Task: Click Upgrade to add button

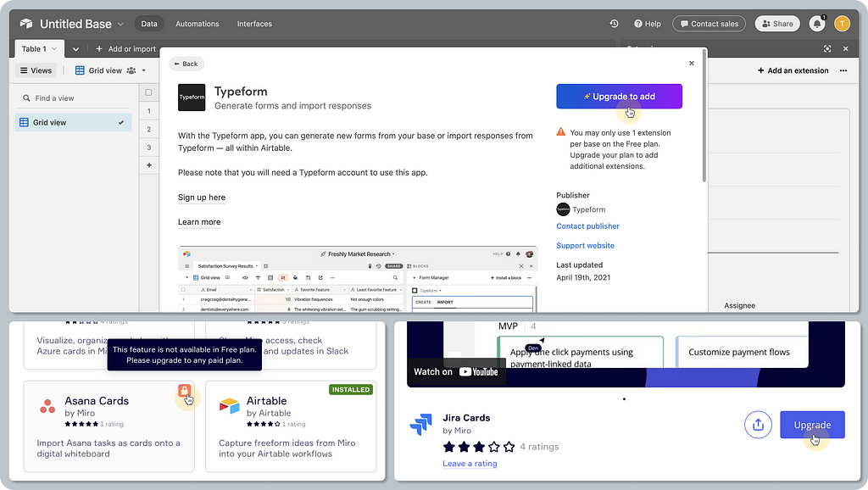Action: [x=619, y=97]
